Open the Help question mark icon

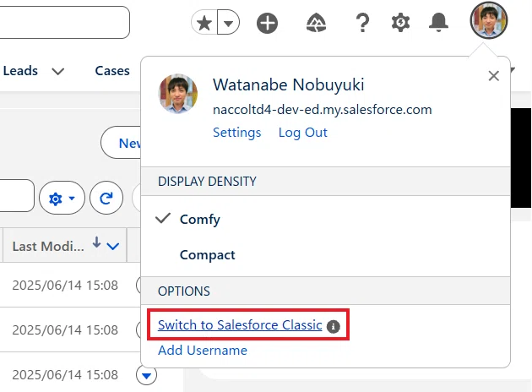(363, 23)
